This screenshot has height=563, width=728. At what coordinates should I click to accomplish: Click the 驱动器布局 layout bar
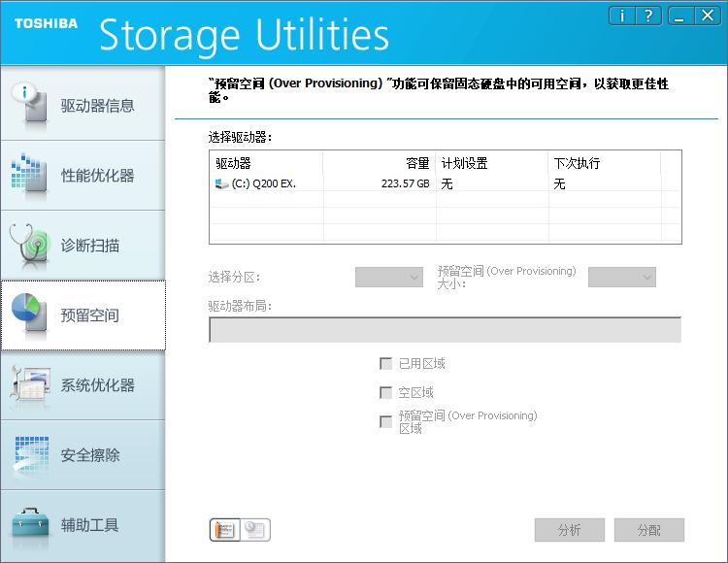coord(445,330)
